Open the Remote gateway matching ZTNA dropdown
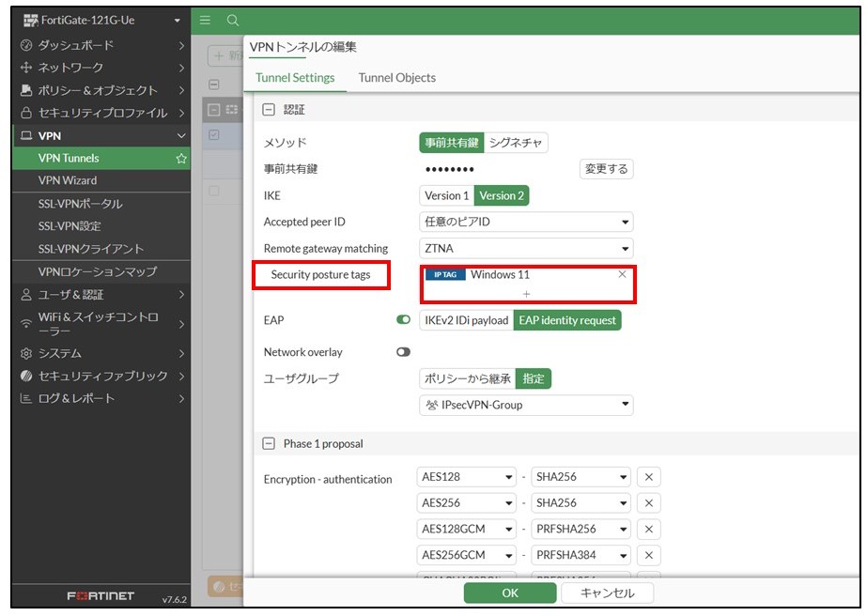 [x=526, y=249]
